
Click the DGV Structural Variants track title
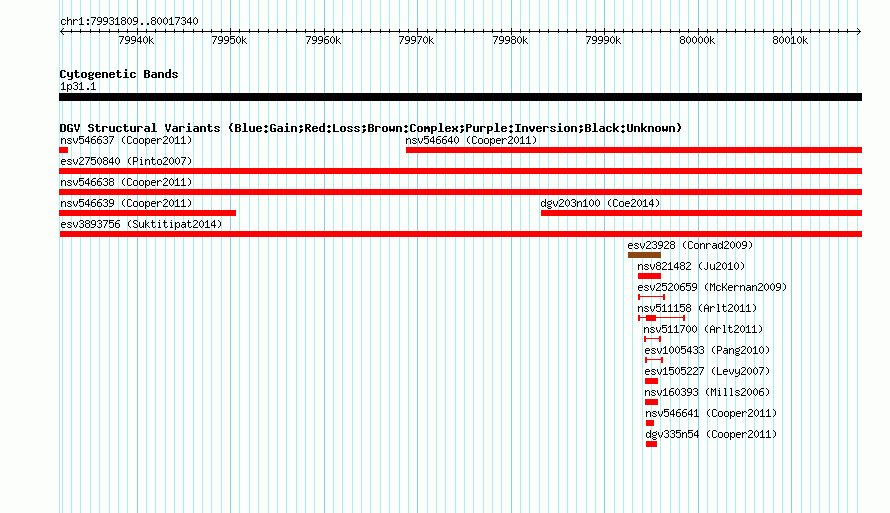coord(371,128)
